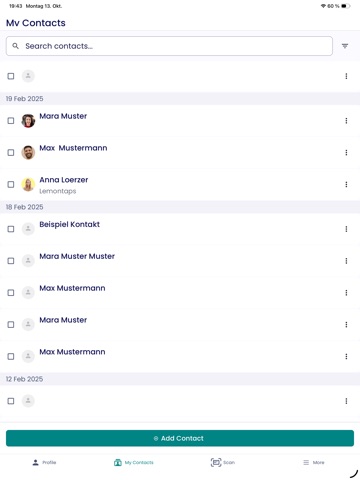Viewport: 360px width, 480px height.
Task: Focus the Search contacts field
Action: [169, 46]
